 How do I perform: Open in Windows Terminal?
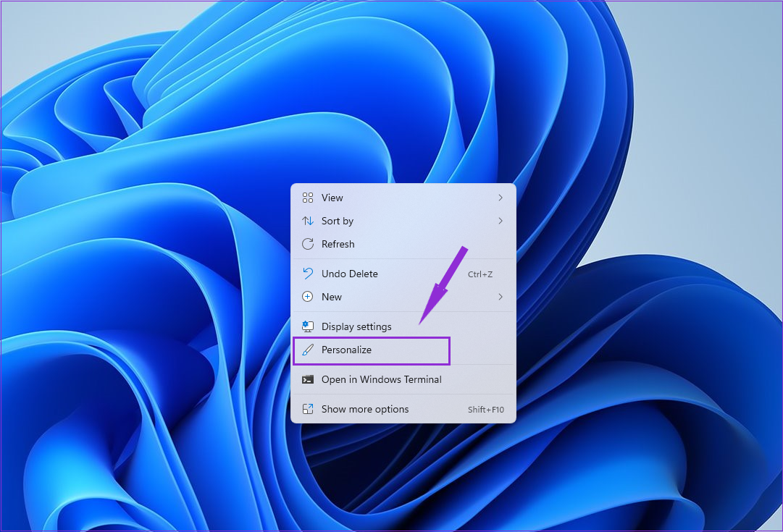[x=382, y=379]
